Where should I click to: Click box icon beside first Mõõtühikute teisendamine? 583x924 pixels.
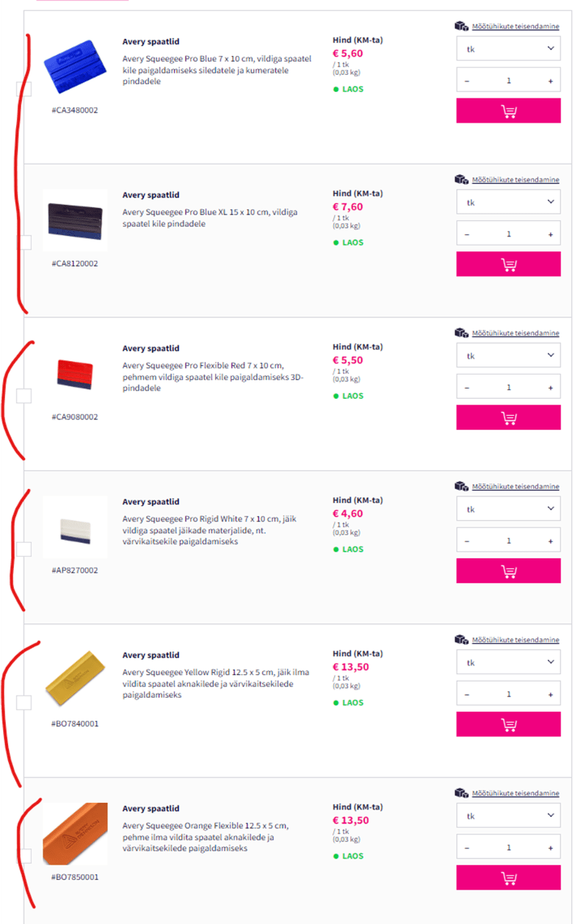click(x=461, y=26)
